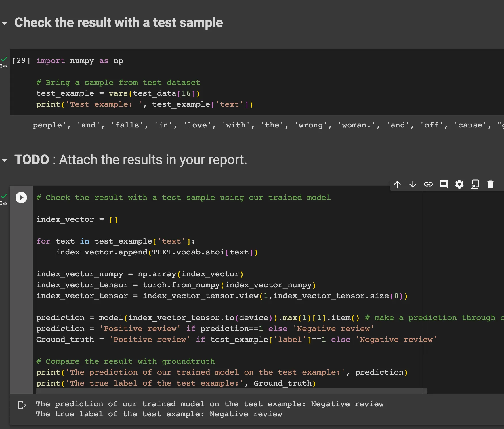Screen dimensions: 504x429
Task: Run the trained model test cell
Action: (21, 198)
